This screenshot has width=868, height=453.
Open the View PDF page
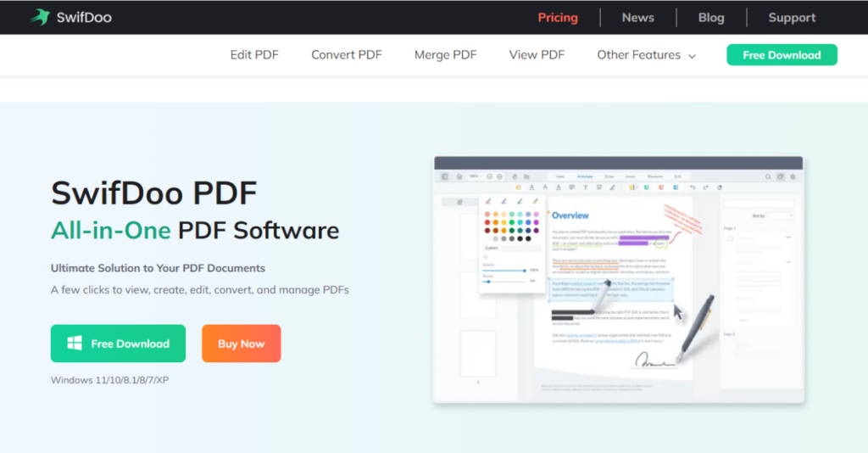tap(537, 55)
